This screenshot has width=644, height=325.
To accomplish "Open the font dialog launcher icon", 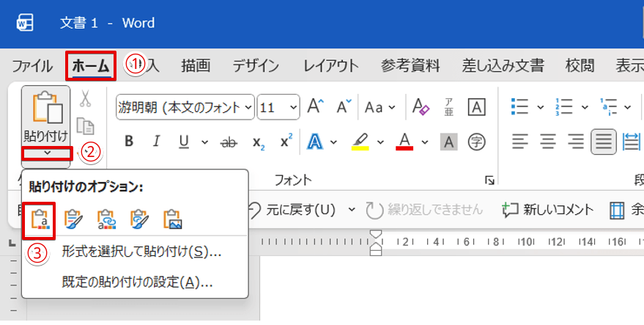I will coord(489,180).
